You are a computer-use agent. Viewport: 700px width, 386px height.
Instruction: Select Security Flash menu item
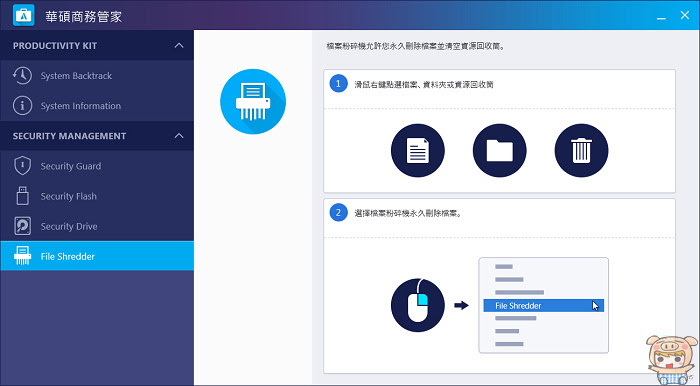pyautogui.click(x=97, y=196)
